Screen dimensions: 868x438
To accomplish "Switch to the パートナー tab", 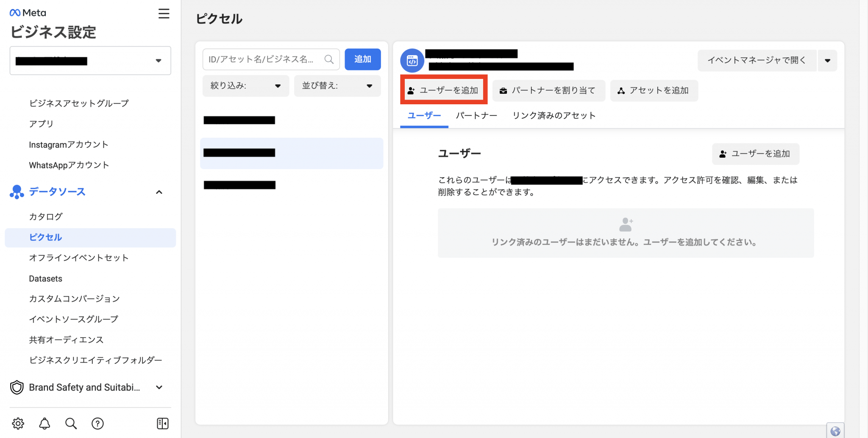I will pyautogui.click(x=476, y=115).
